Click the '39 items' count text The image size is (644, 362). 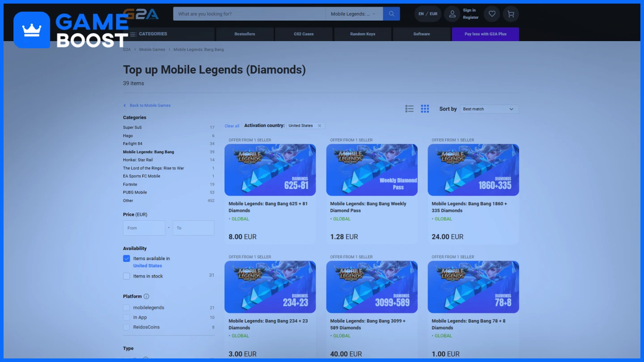(x=133, y=83)
